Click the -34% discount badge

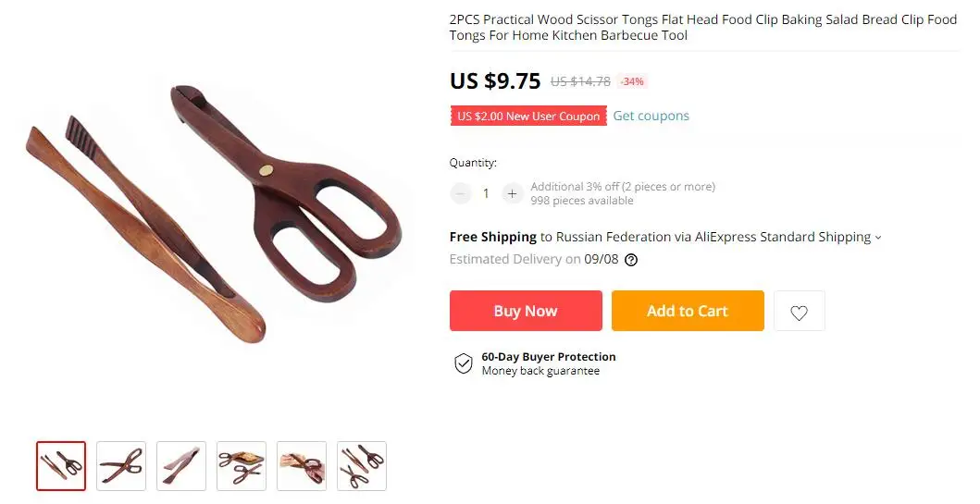(x=632, y=81)
